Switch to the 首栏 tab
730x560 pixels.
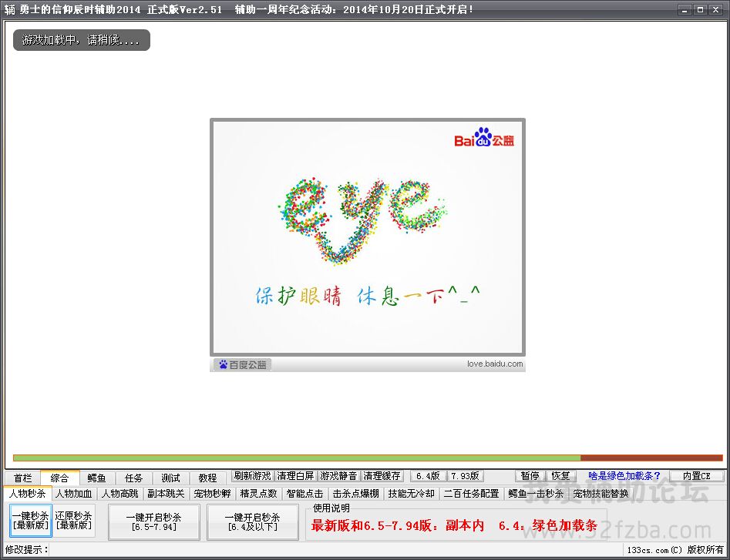[x=23, y=478]
